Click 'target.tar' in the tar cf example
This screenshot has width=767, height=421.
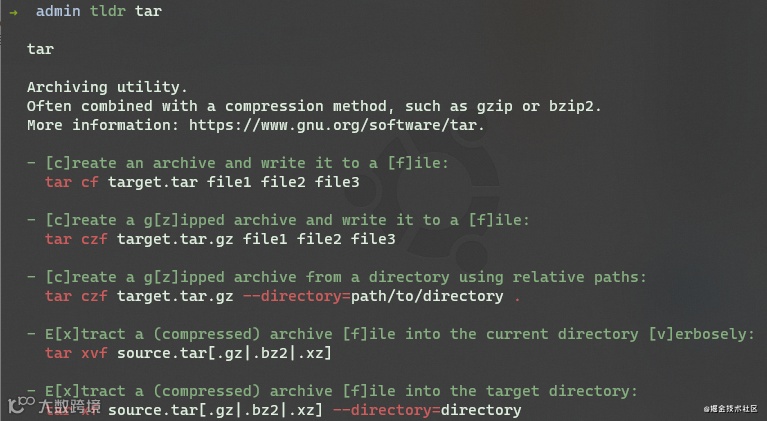(153, 182)
